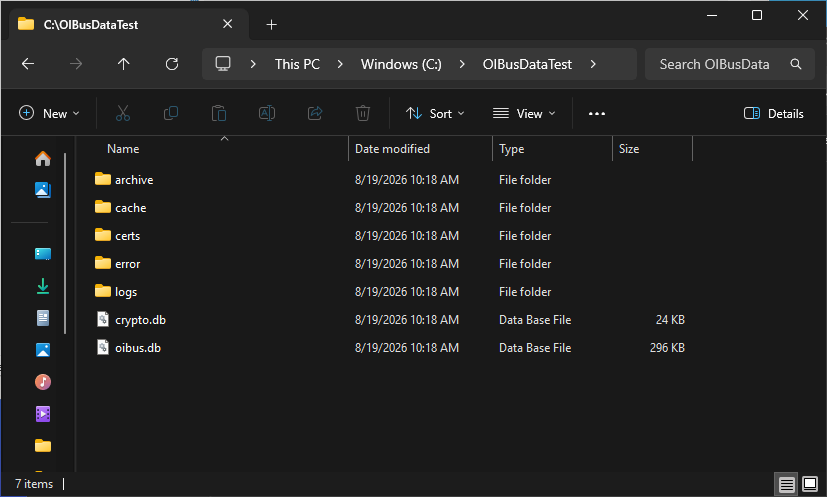Screen dimensions: 827x497
Task: Toggle the Details pane
Action: click(x=773, y=113)
